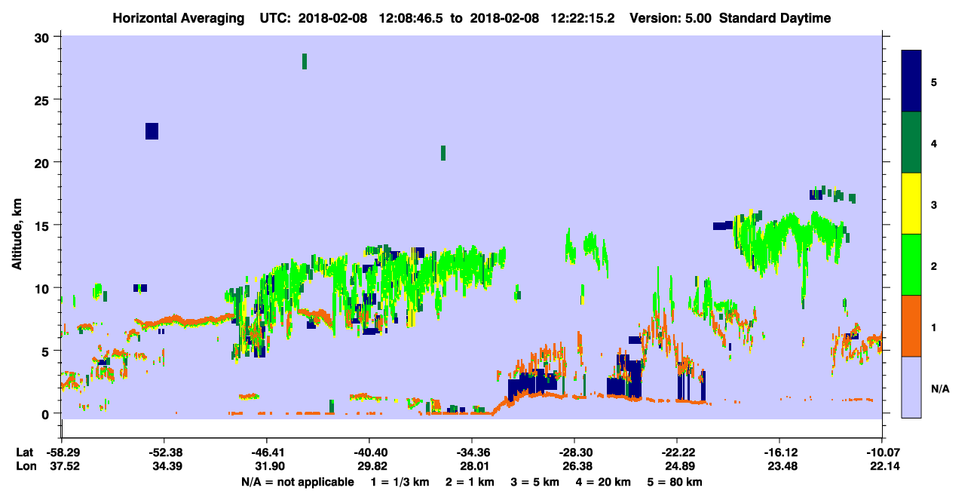The width and height of the screenshot is (980, 503).
Task: Click legend text 'N/A = not applicable'
Action: click(x=298, y=482)
